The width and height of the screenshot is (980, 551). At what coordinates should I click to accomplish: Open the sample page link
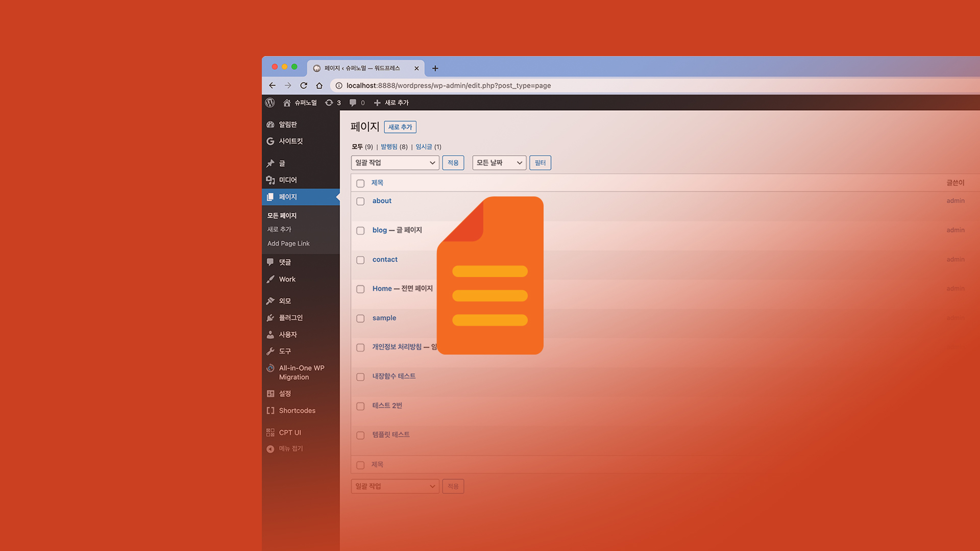[x=384, y=318]
